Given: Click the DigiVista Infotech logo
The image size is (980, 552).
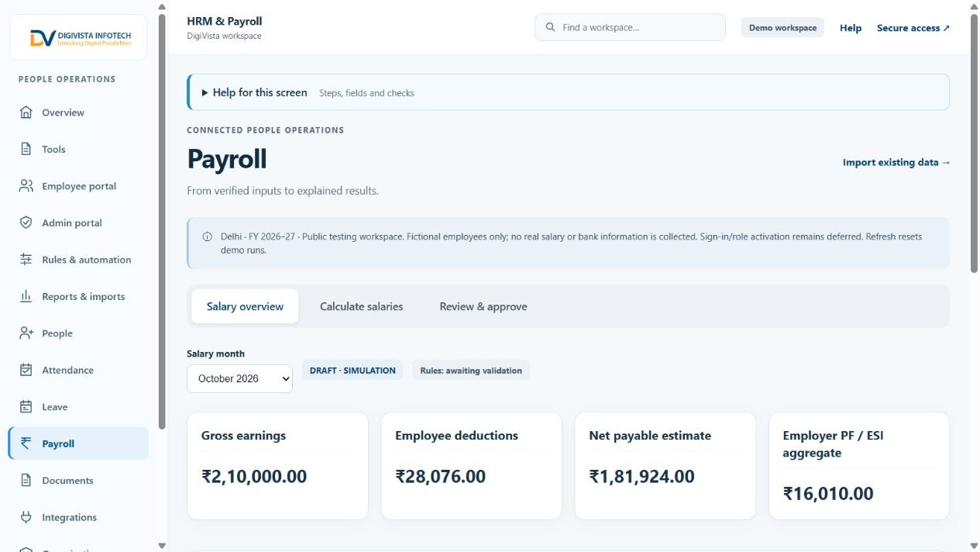Looking at the screenshot, I should tap(78, 37).
